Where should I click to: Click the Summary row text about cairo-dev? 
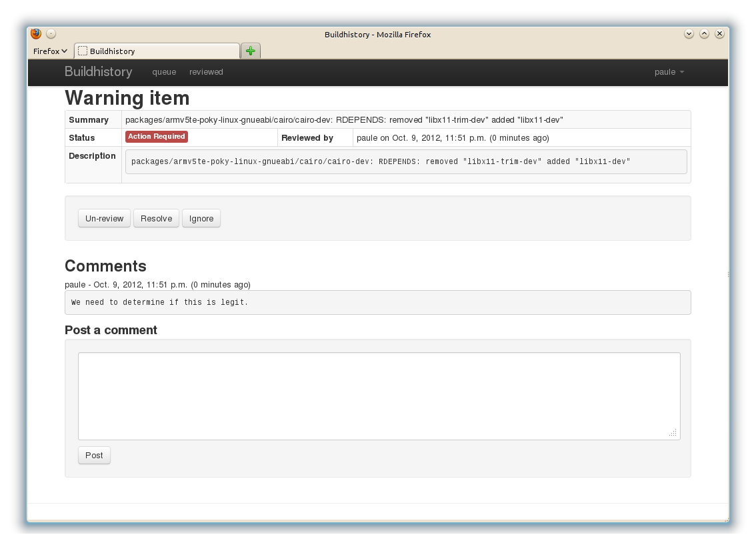tap(344, 119)
